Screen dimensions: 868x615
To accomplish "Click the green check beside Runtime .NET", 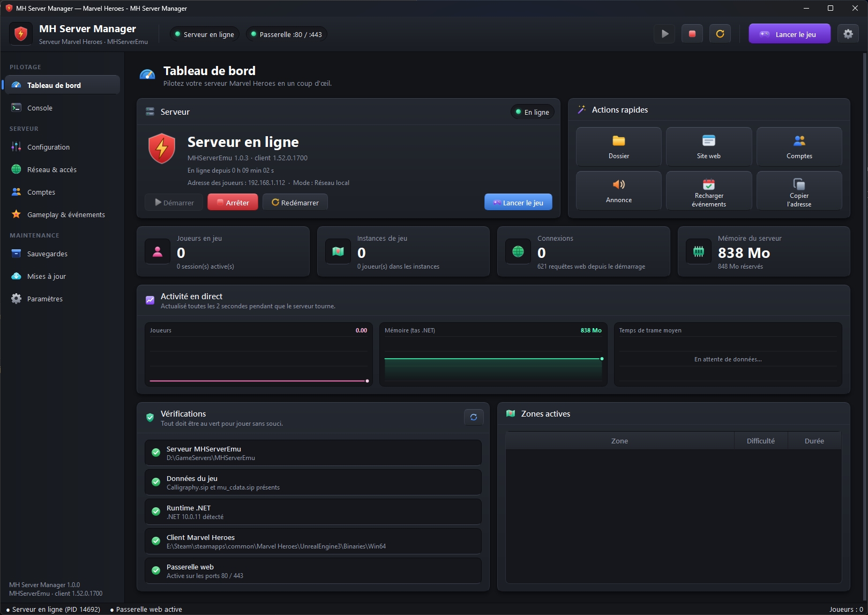I will (156, 512).
